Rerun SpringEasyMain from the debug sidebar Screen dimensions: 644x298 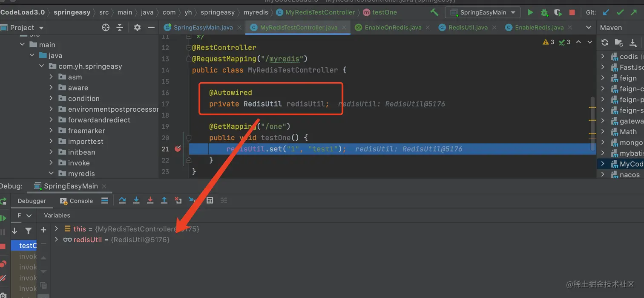coord(3,201)
